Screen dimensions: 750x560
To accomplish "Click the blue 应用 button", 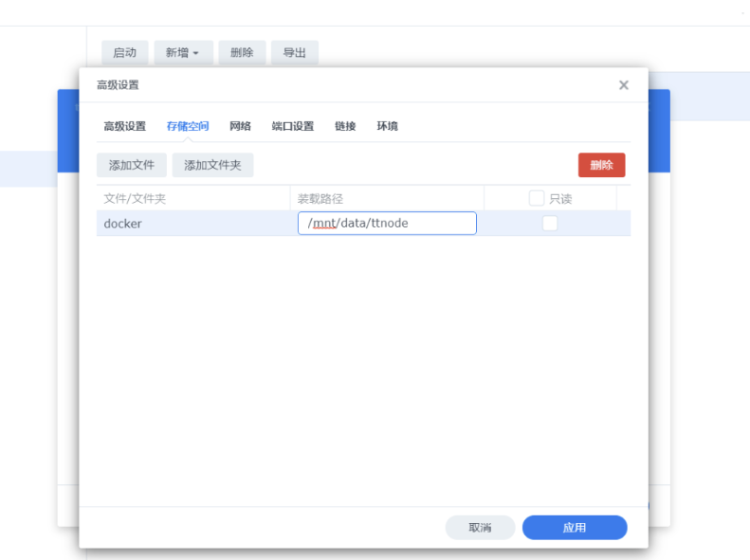I will tap(575, 528).
